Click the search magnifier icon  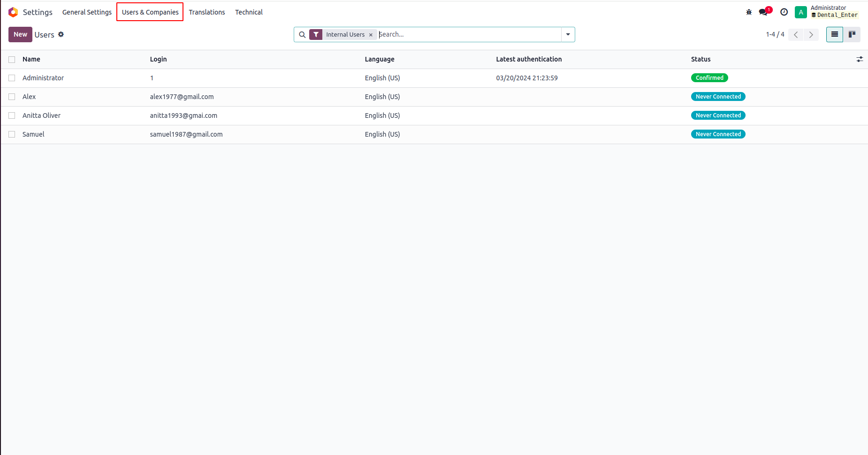[302, 35]
